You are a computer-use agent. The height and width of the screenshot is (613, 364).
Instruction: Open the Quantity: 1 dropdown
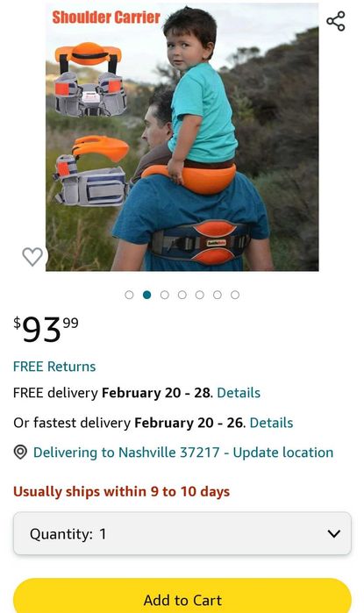(x=182, y=533)
